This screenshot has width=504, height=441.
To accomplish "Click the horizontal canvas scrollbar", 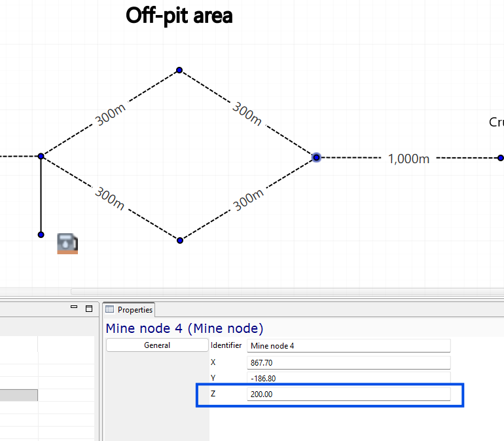I will click(287, 292).
